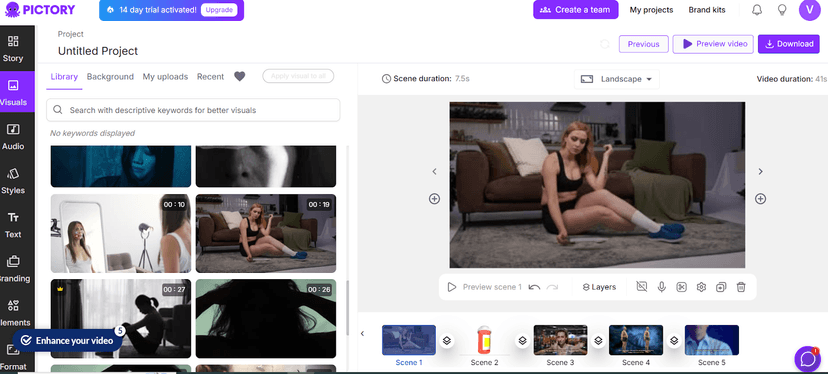Add a scene after with right plus
The image size is (828, 374).
tap(760, 199)
